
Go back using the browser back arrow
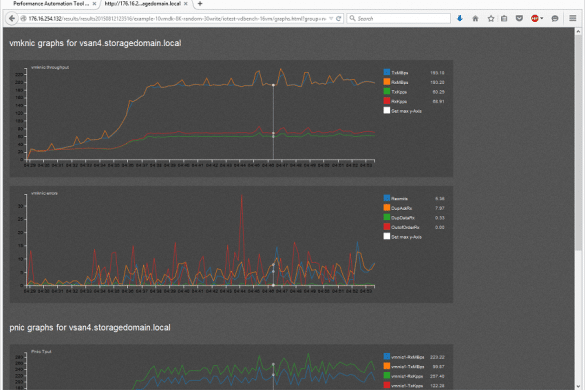click(x=12, y=18)
